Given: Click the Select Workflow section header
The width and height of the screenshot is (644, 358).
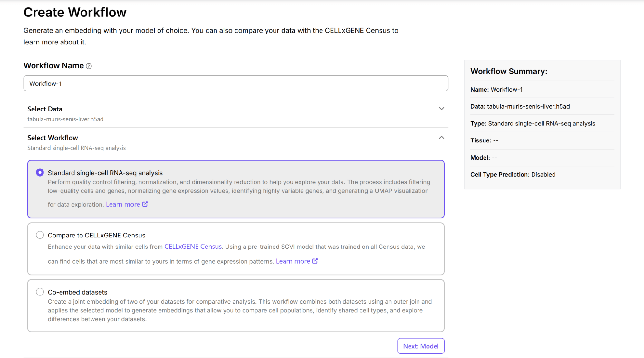Looking at the screenshot, I should tap(53, 138).
